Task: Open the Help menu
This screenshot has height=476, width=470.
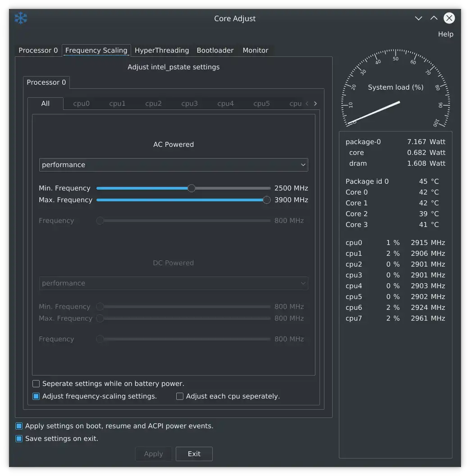Action: (x=445, y=34)
